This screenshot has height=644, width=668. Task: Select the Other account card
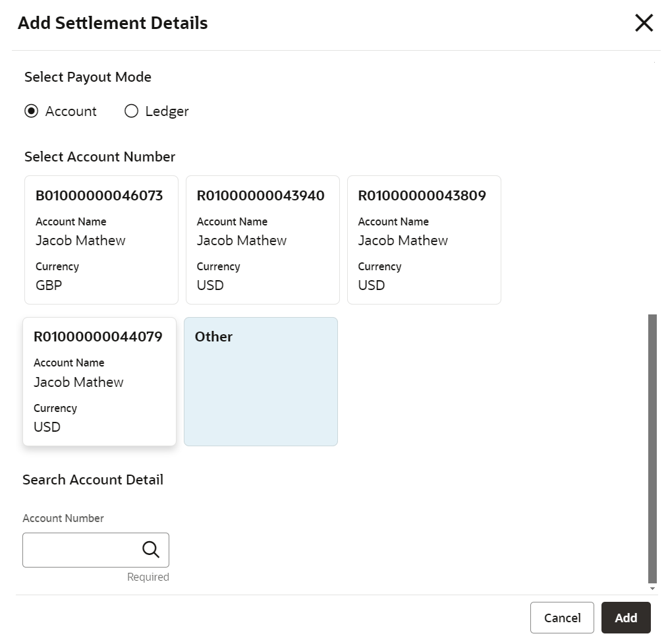[x=260, y=381]
